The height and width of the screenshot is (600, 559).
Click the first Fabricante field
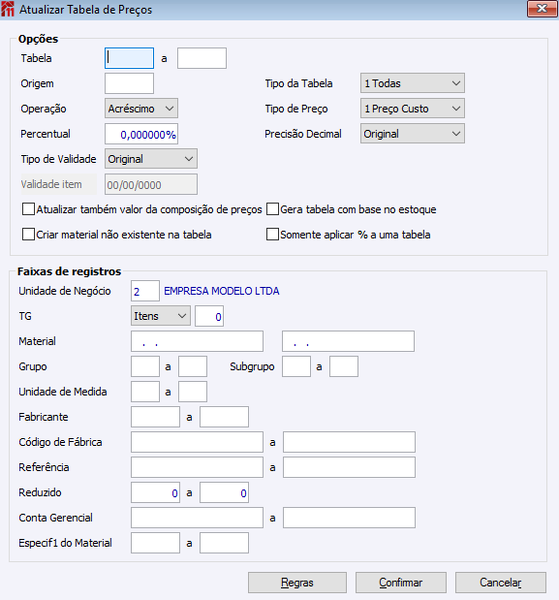pos(155,417)
